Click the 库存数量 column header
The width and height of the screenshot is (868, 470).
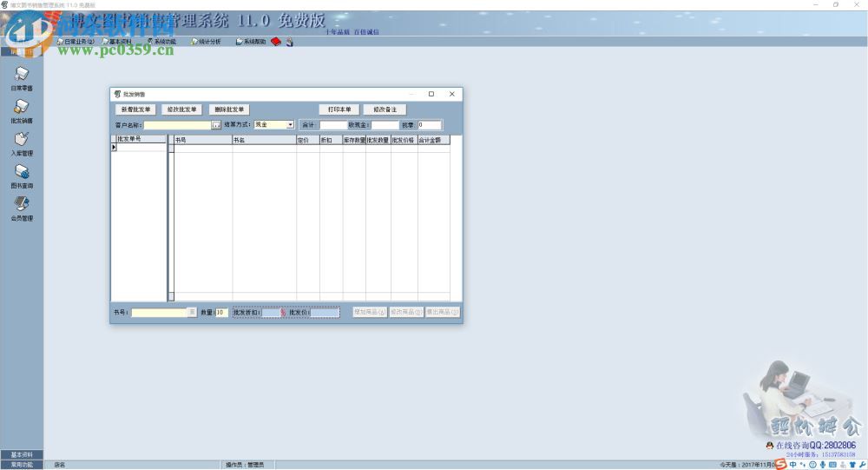coord(354,140)
